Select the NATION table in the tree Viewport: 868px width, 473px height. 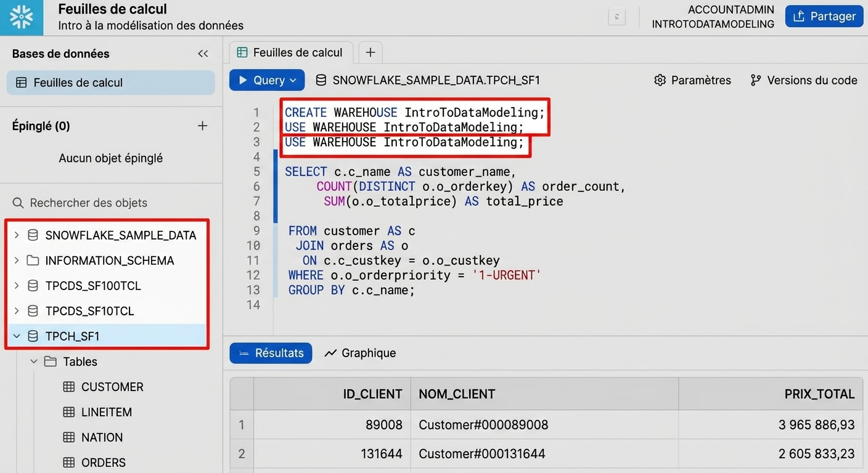102,437
